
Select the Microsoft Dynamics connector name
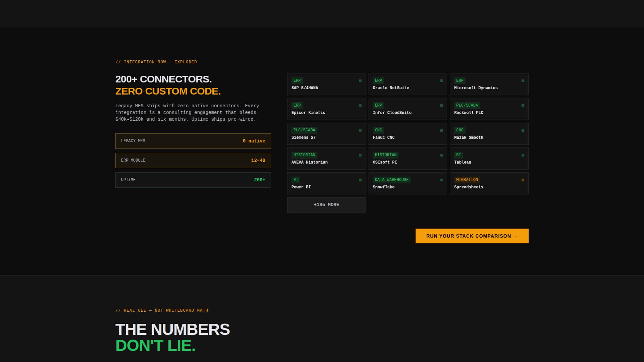(476, 88)
